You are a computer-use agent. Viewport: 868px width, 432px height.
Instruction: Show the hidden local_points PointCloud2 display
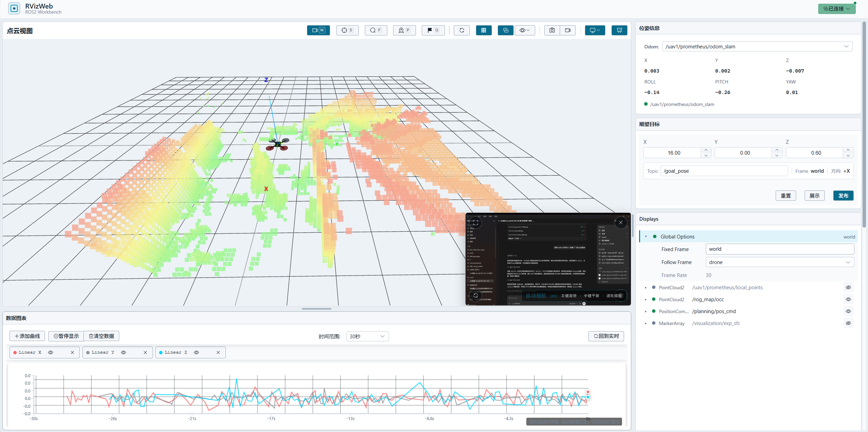point(848,288)
